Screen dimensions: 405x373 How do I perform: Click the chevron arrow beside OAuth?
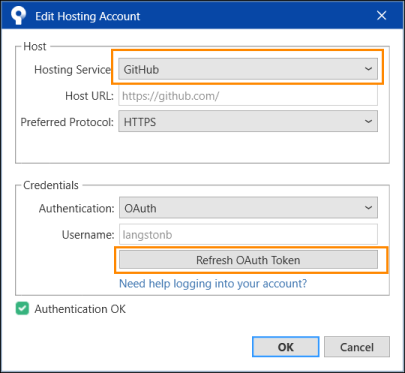pos(368,208)
